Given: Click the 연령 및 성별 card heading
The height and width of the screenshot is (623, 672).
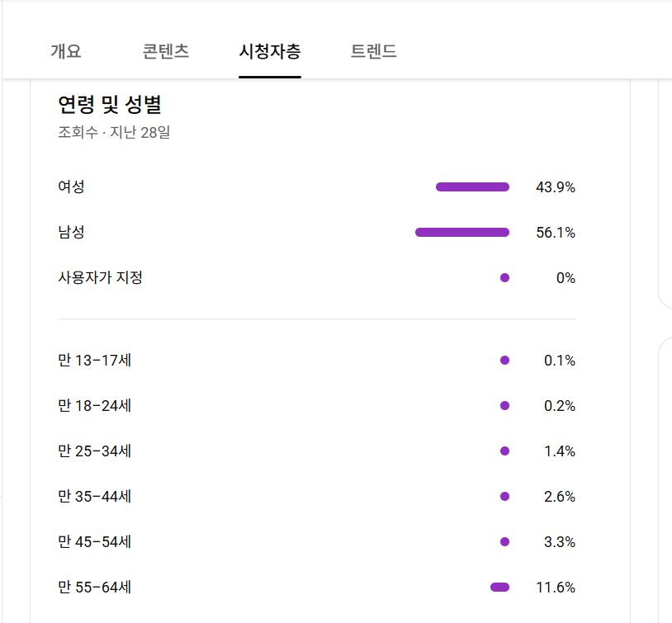Looking at the screenshot, I should coord(110,105).
